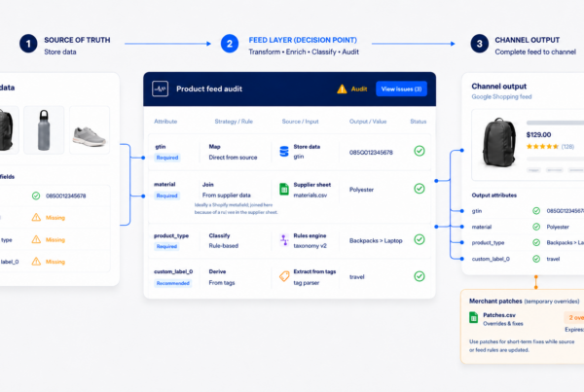Click the Derive strategy label

217,271
